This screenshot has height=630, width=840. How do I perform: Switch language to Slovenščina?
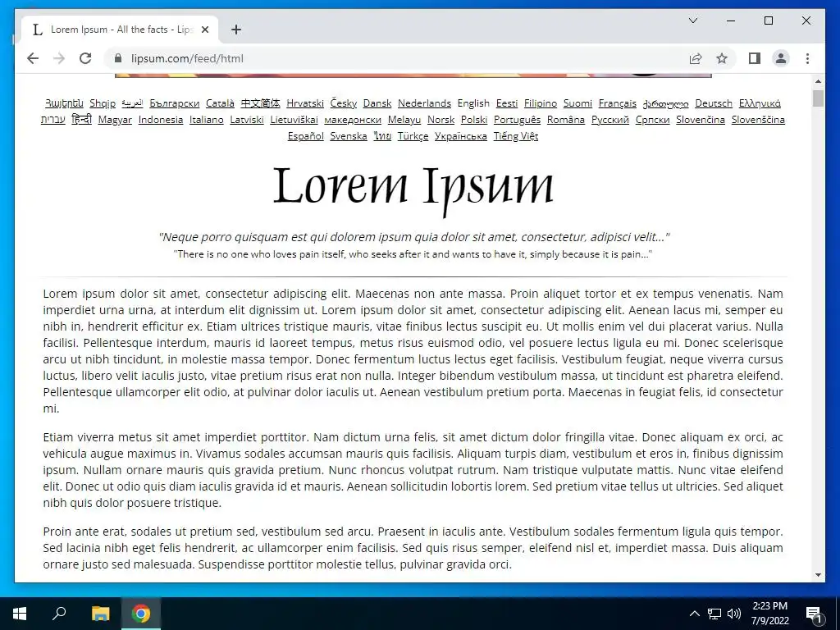[x=758, y=120]
